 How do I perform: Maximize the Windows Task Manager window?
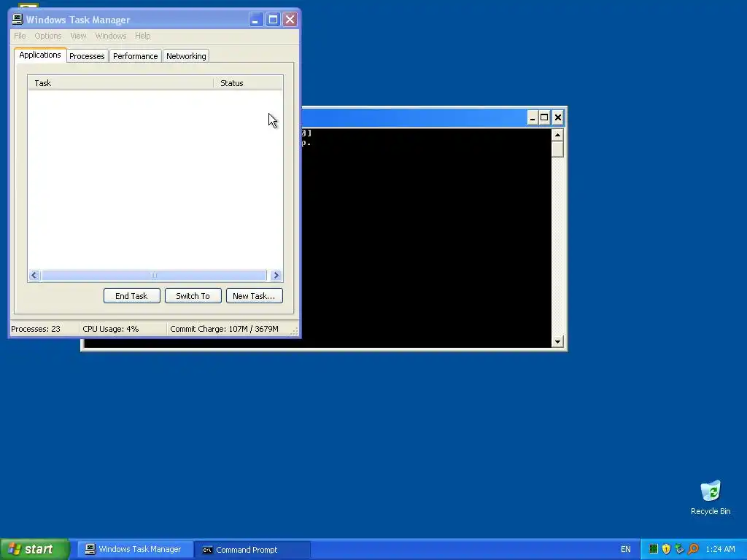point(273,20)
